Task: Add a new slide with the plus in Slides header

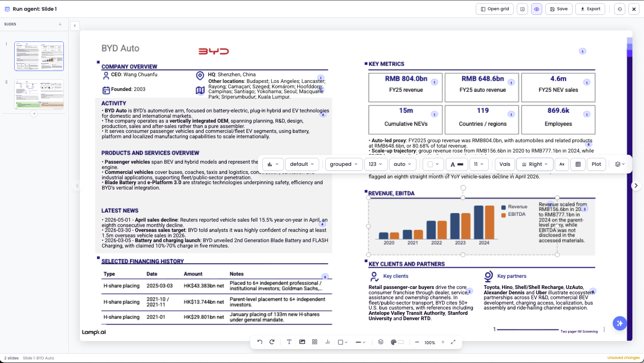Action: [x=60, y=24]
